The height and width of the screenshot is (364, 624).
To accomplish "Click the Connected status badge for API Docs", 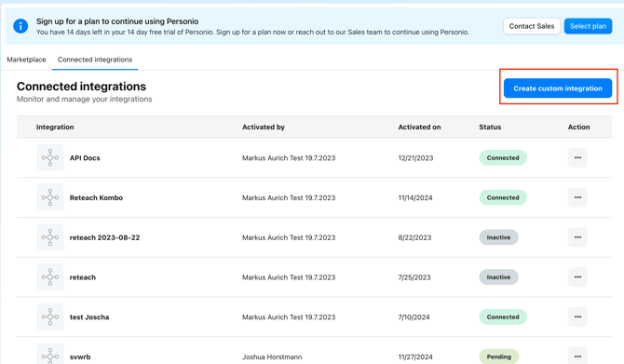I will tap(503, 157).
